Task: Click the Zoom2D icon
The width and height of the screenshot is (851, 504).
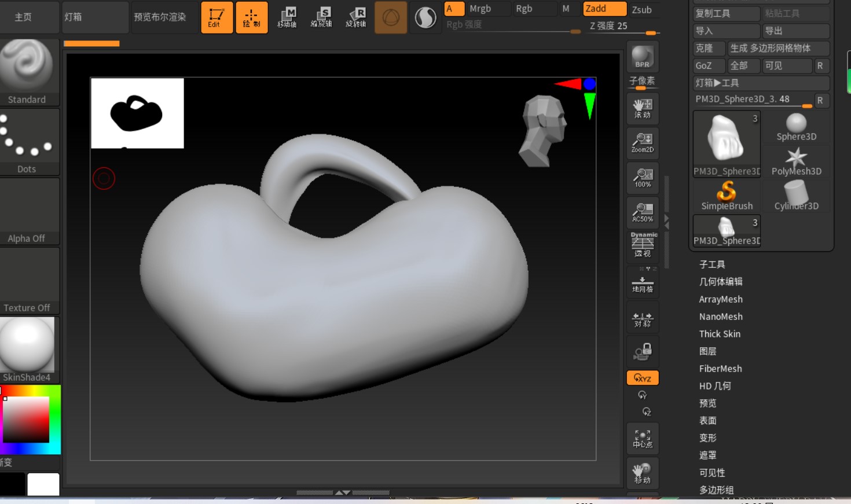Action: 643,143
